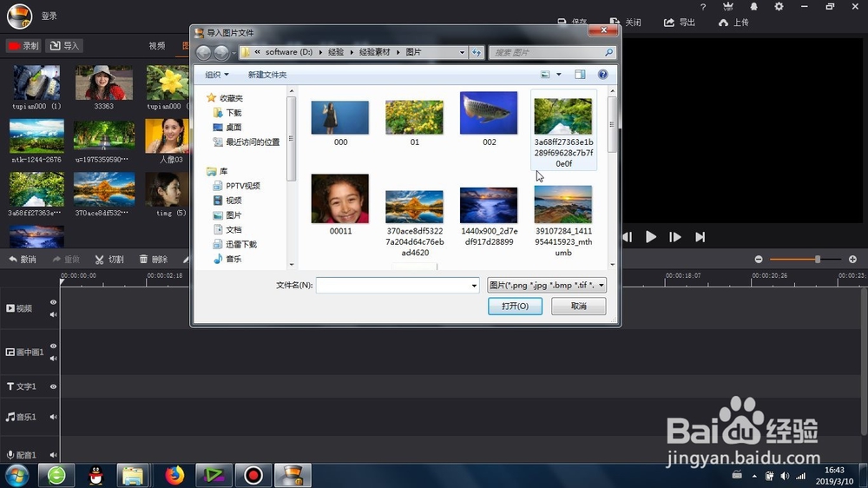Open the settings gear in title bar
Viewport: 868px width, 488px height.
(x=779, y=7)
